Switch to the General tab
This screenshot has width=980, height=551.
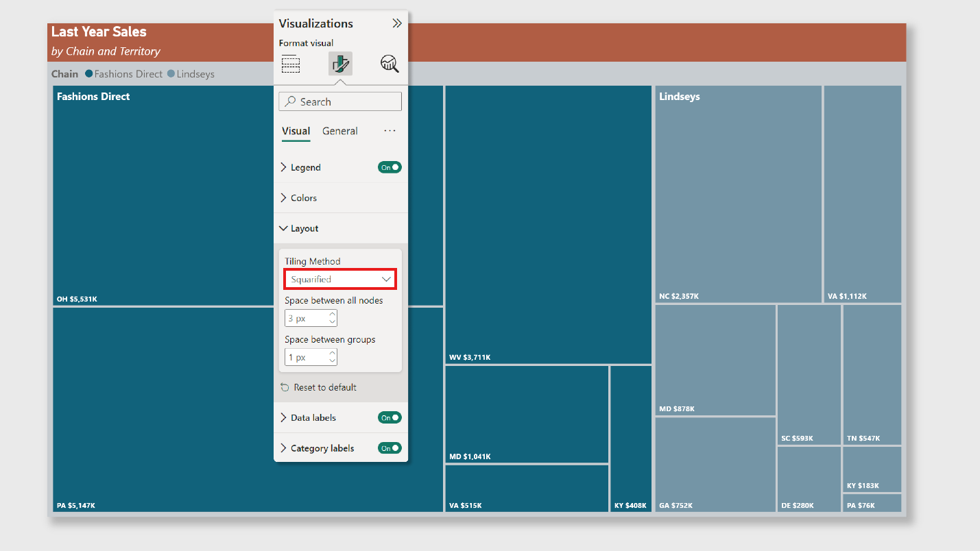[339, 131]
